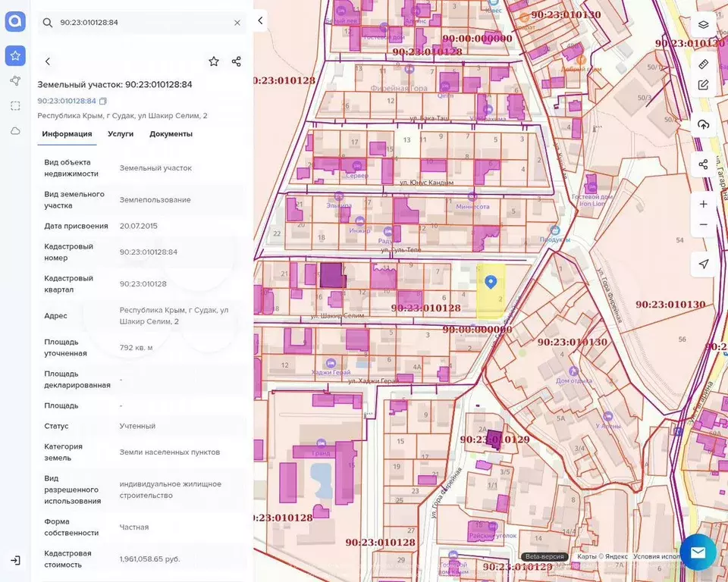The image size is (728, 582).
Task: Click the ул. Юнус Кандым street label
Action: (426, 183)
